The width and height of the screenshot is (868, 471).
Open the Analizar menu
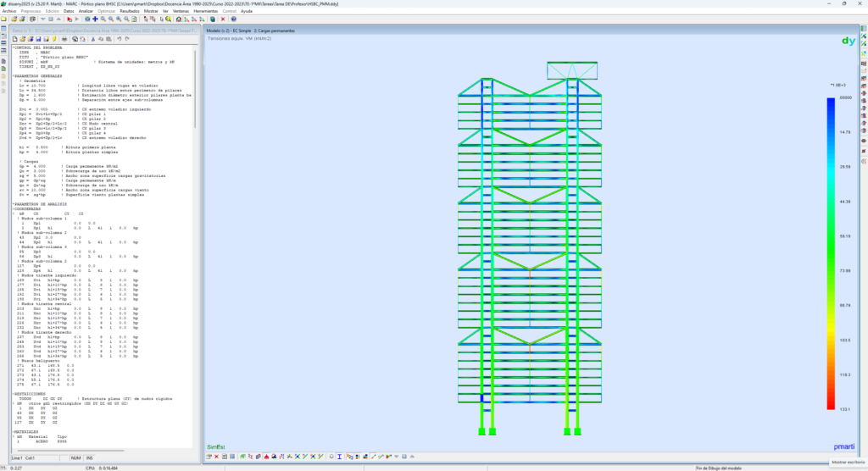(86, 11)
